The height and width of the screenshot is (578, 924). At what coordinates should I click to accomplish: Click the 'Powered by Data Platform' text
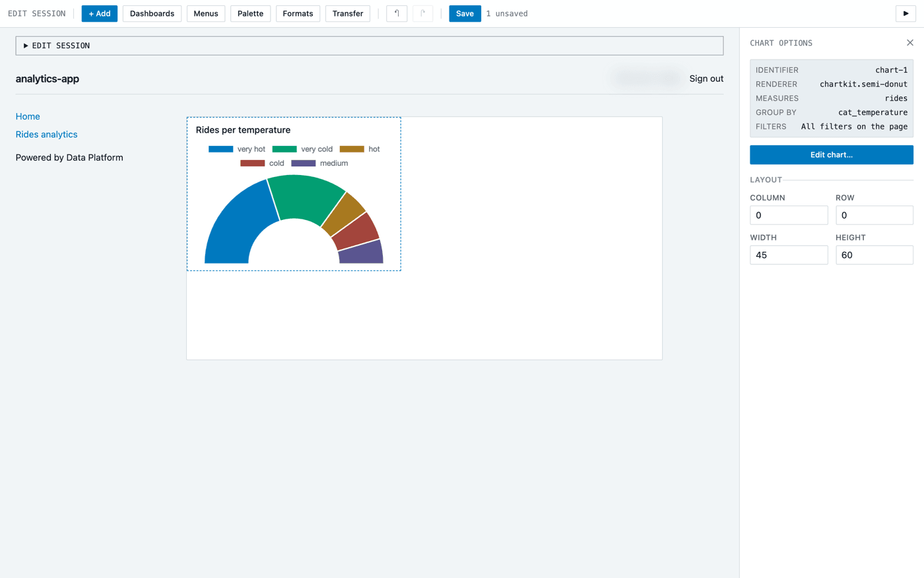pyautogui.click(x=69, y=157)
